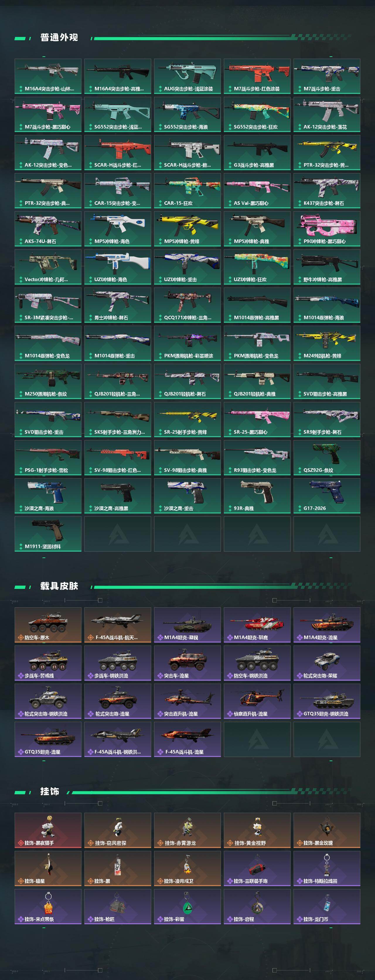The image size is (375, 980).
Task: Select the F-45A战斗机-流星 jet skin
Action: click(x=187, y=739)
